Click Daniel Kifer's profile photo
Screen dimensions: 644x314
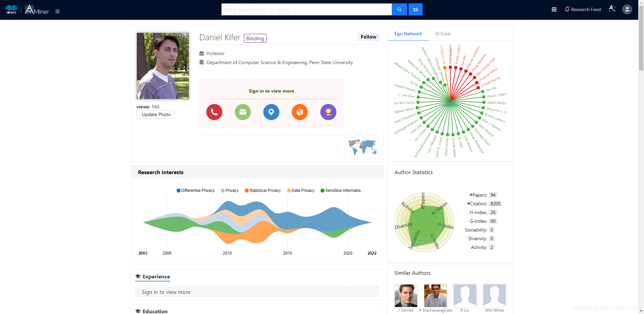(163, 66)
